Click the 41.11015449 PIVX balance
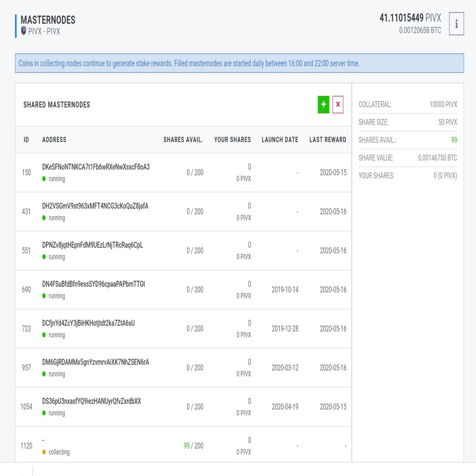476x476 pixels. click(x=411, y=18)
